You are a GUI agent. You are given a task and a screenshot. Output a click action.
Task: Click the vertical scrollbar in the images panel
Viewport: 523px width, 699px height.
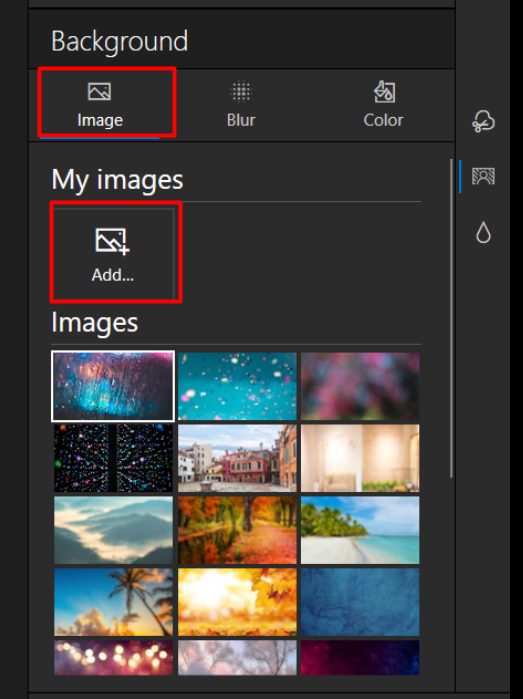click(451, 319)
